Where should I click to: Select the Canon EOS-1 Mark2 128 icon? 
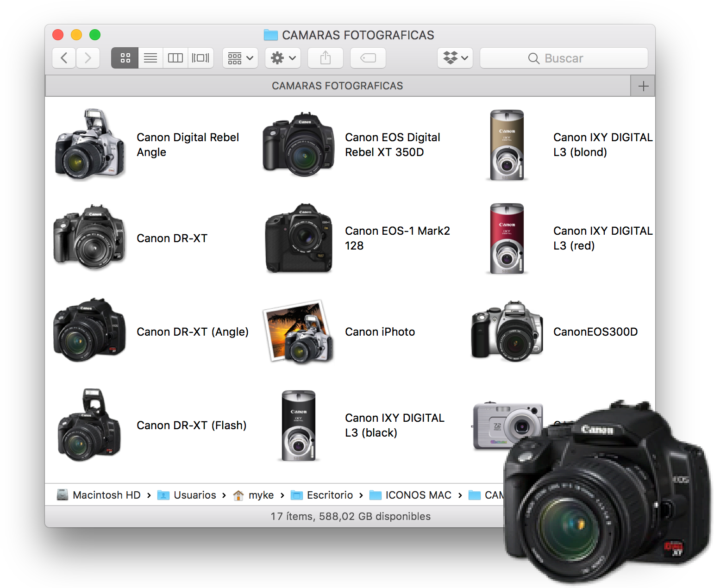click(x=299, y=238)
